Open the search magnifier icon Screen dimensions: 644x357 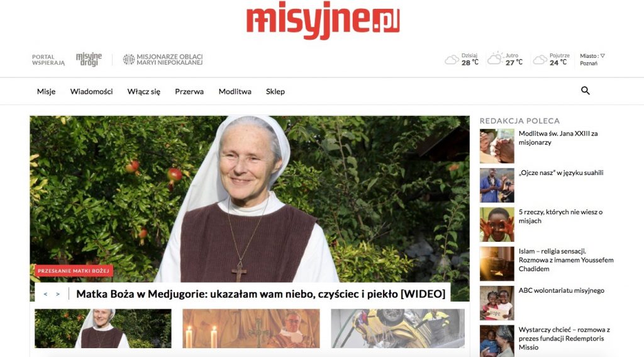(586, 91)
